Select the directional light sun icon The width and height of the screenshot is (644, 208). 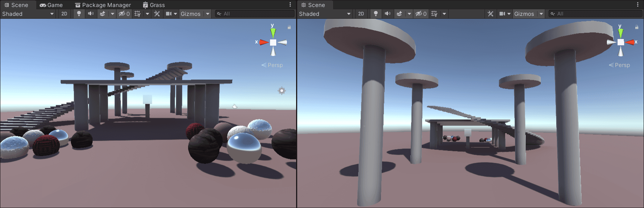coord(282,91)
